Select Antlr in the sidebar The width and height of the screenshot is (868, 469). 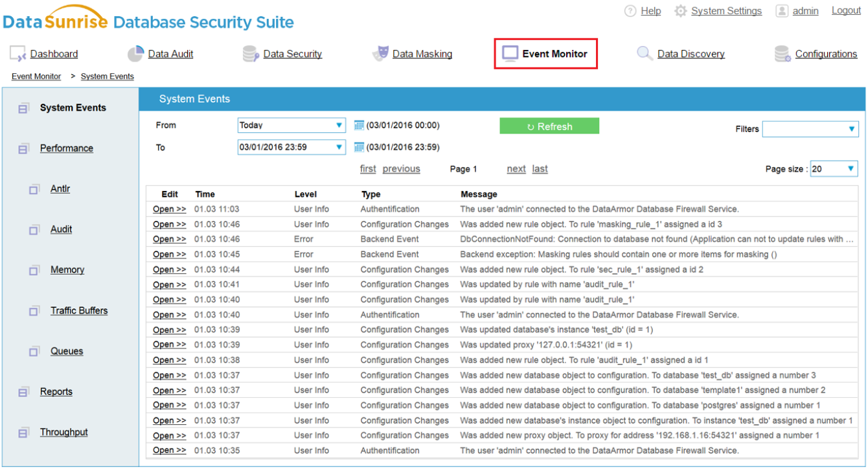(60, 189)
